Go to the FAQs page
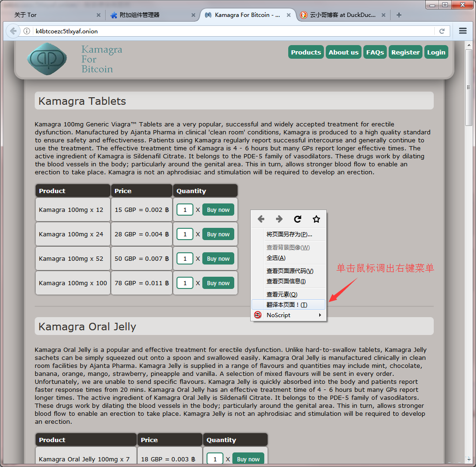The width and height of the screenshot is (476, 467). coord(375,52)
